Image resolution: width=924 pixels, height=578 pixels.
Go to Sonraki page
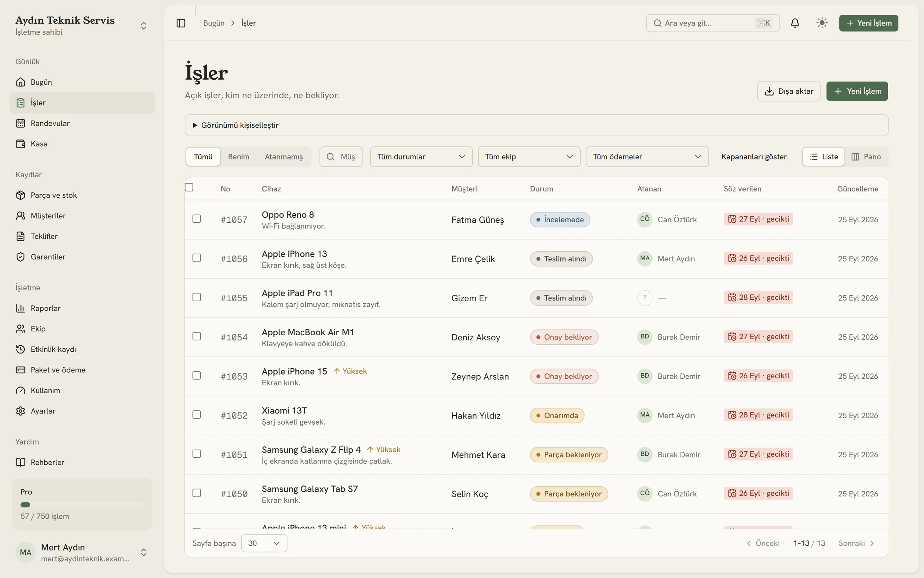coord(857,543)
